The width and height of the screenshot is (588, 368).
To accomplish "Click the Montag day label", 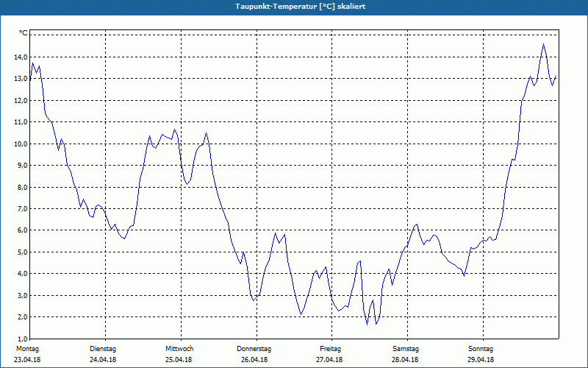I will 27,349.
